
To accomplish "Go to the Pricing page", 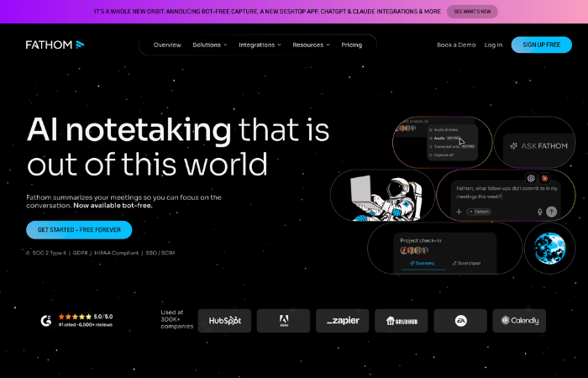I will 351,45.
